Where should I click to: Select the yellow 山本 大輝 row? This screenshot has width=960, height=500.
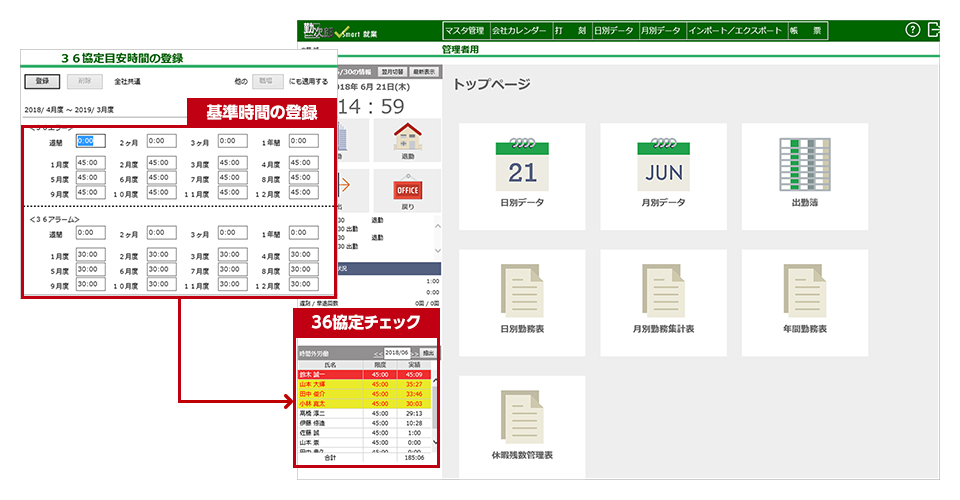tap(364, 384)
